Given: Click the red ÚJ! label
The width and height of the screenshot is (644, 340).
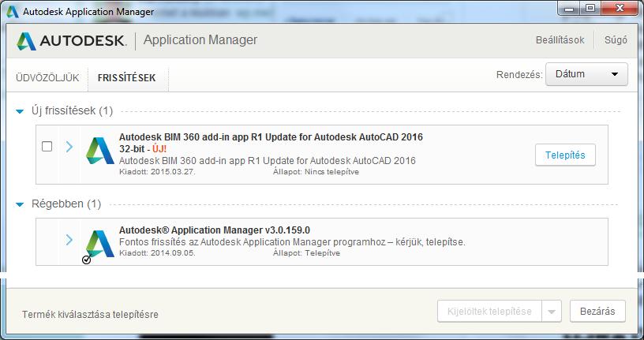Looking at the screenshot, I should click(159, 149).
